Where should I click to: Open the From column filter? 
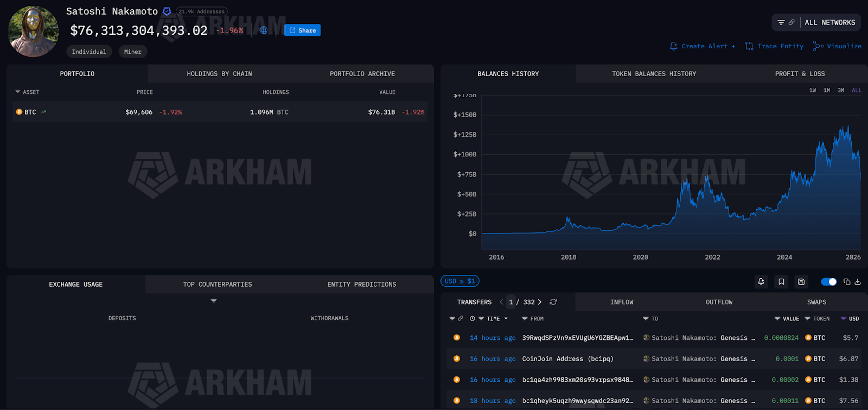(525, 319)
